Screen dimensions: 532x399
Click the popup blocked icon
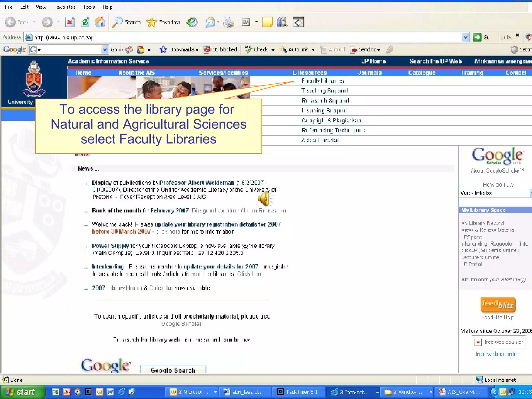[x=207, y=49]
